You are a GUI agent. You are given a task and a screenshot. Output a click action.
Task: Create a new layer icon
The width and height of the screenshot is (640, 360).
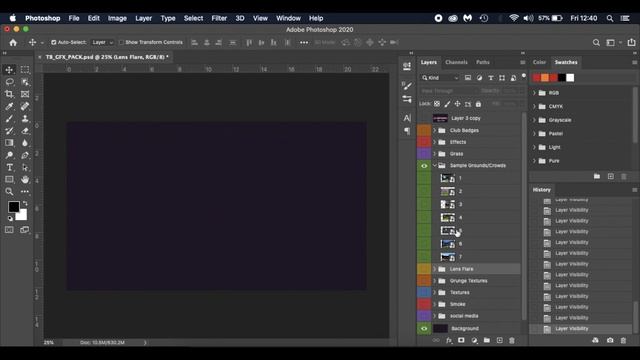(499, 340)
